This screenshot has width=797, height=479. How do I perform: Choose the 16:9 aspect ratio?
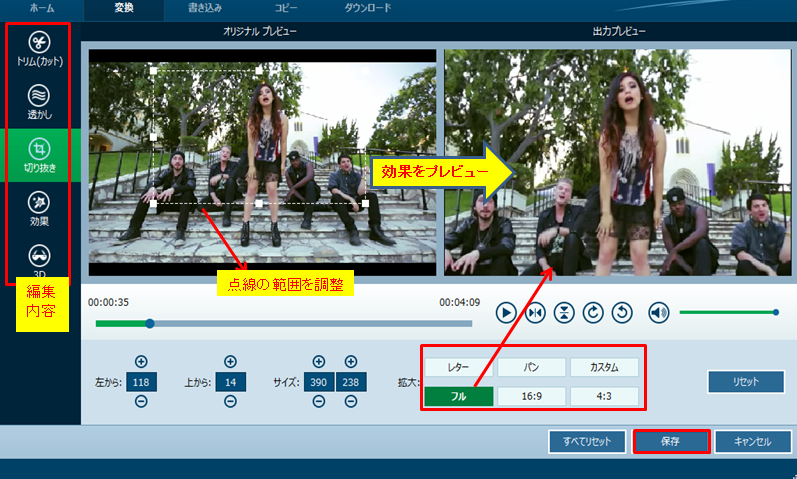(x=531, y=396)
